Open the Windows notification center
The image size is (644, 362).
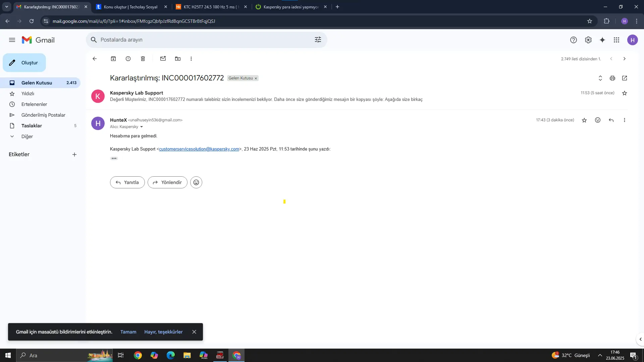[x=634, y=355]
